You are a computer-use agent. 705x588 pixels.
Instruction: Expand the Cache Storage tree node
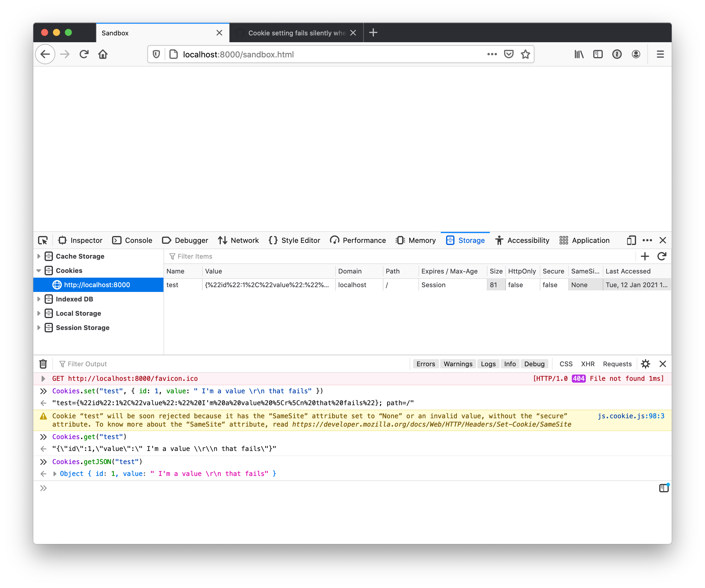coord(39,257)
